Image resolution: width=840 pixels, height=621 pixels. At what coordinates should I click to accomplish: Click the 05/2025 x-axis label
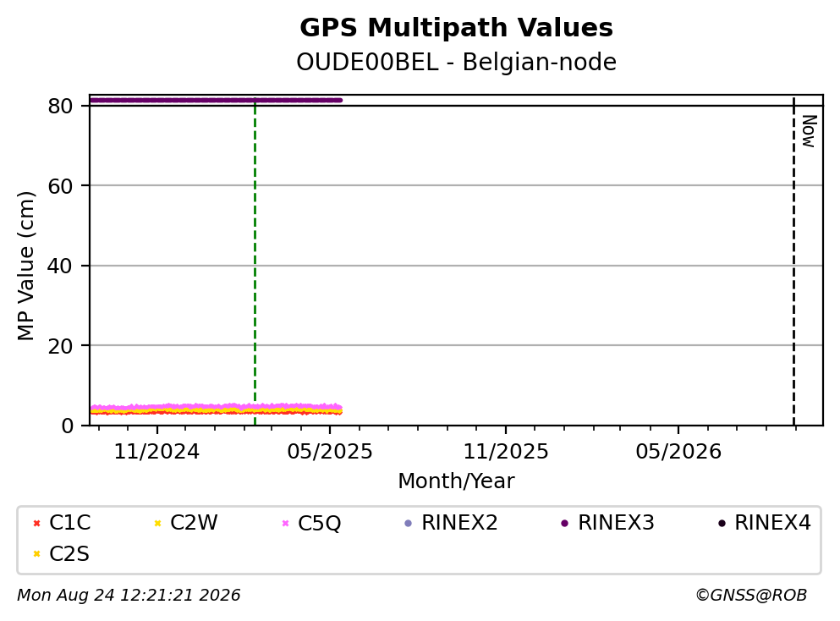pyautogui.click(x=329, y=452)
